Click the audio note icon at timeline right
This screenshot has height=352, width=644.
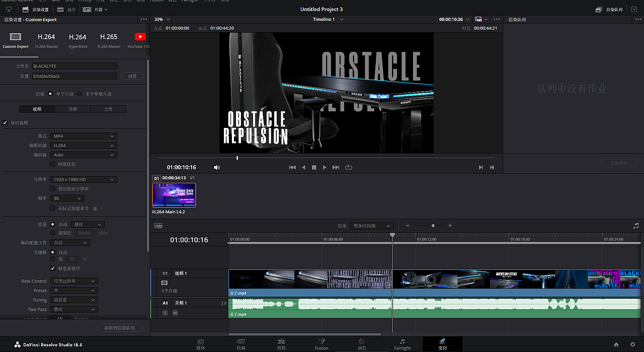point(636,226)
